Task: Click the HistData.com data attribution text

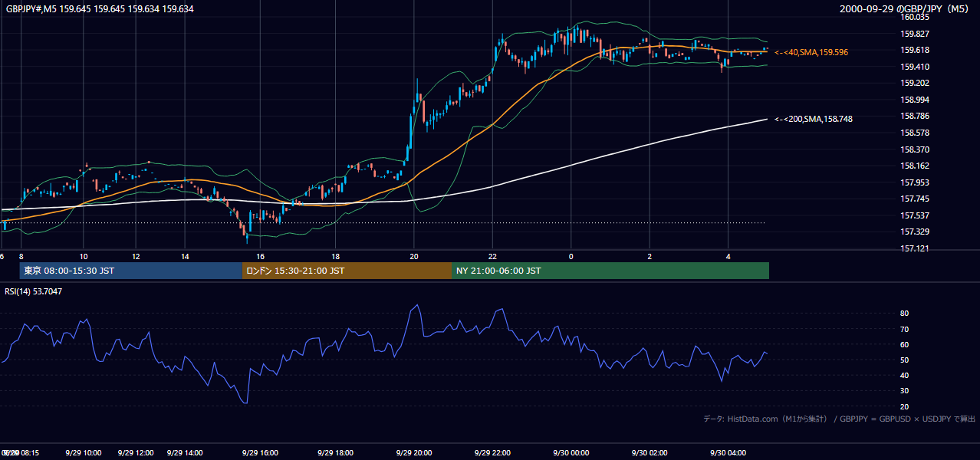Action: (x=839, y=419)
